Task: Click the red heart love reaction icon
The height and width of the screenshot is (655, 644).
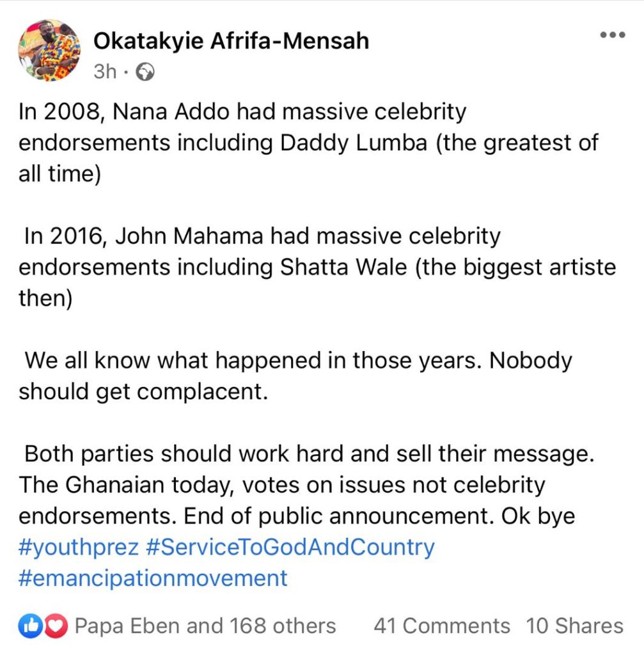Action: coord(56,626)
